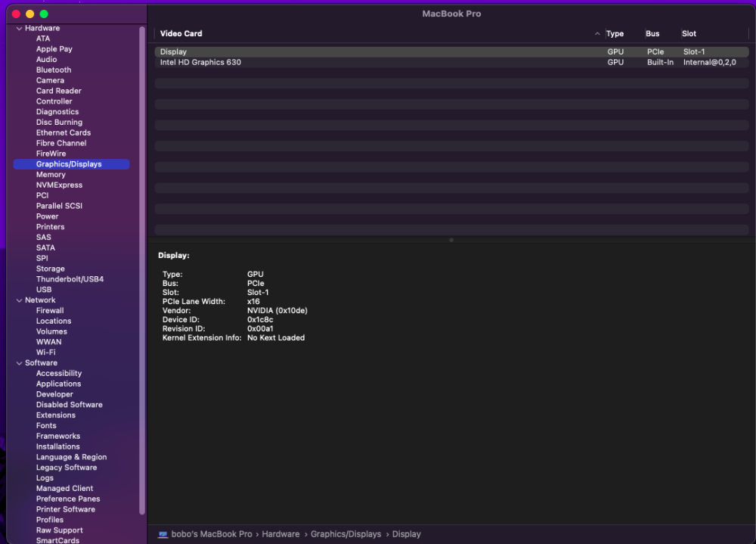The height and width of the screenshot is (544, 756).
Task: Select Camera in the sidebar
Action: (x=50, y=81)
